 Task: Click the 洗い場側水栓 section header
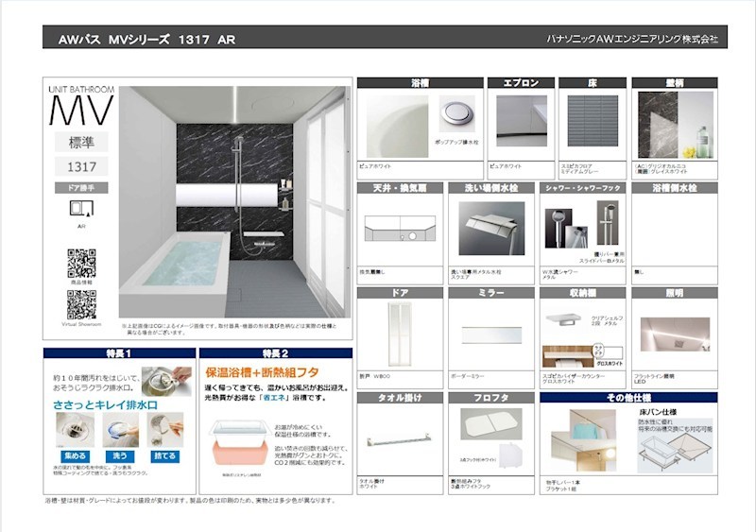(x=491, y=188)
